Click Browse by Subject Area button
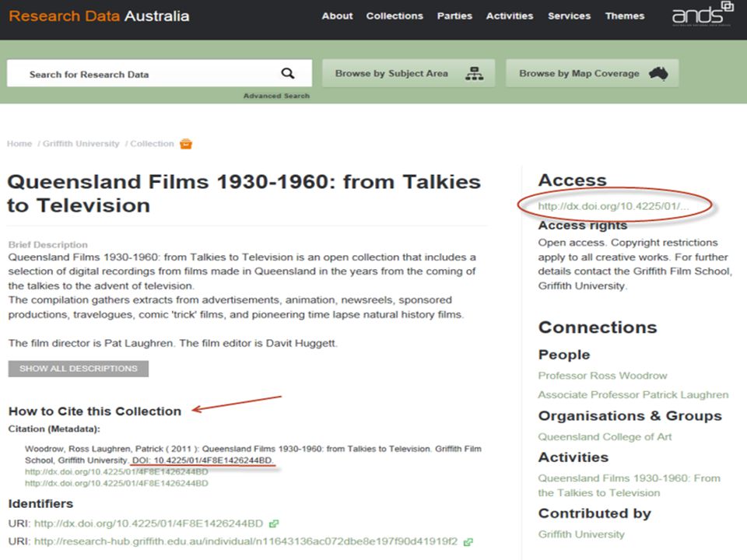The image size is (747, 560). point(409,73)
